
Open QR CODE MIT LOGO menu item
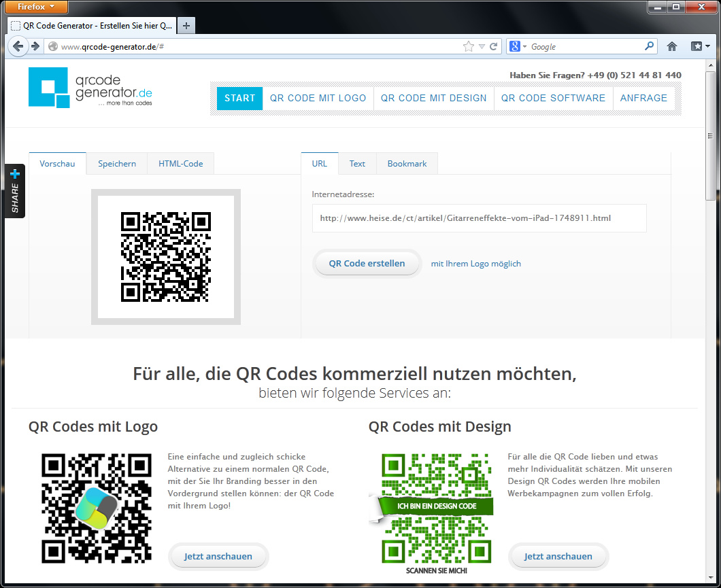pos(318,98)
